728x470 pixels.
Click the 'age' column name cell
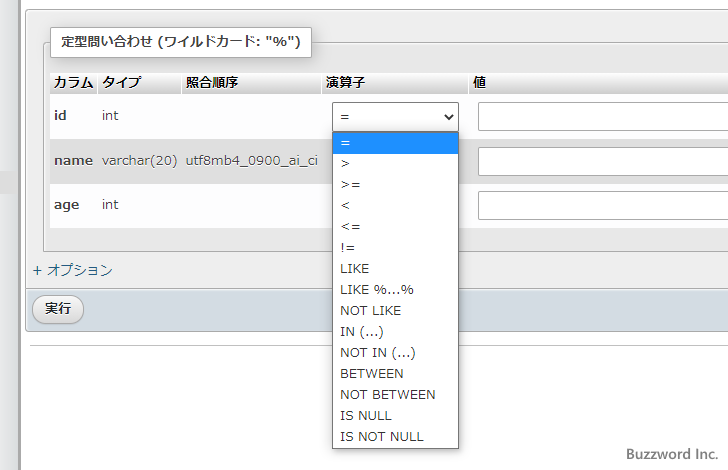pos(66,205)
